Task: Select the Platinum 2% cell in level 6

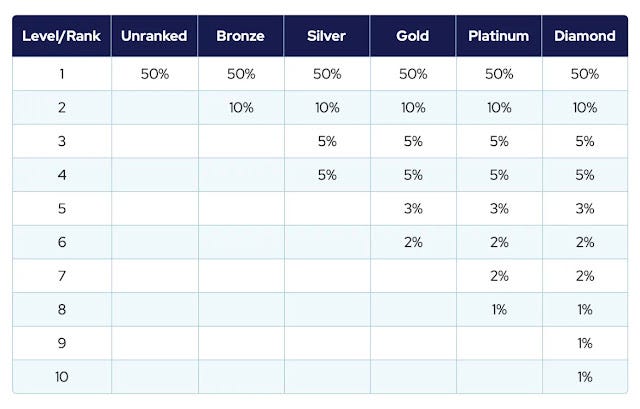Action: (498, 242)
